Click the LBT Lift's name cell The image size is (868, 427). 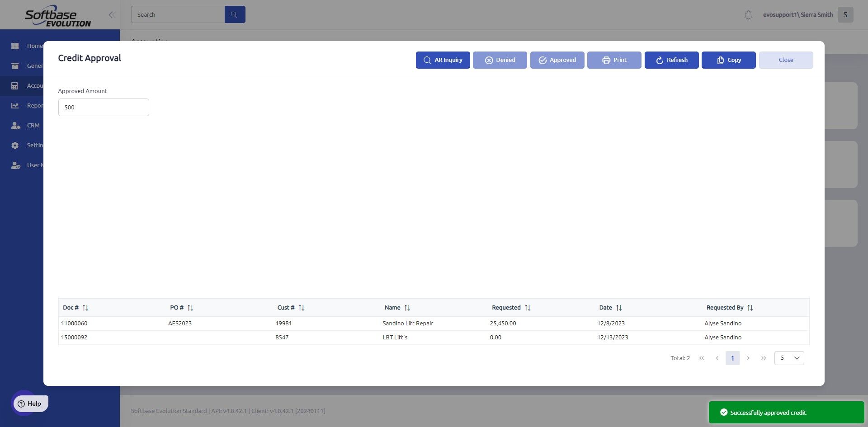[395, 338]
